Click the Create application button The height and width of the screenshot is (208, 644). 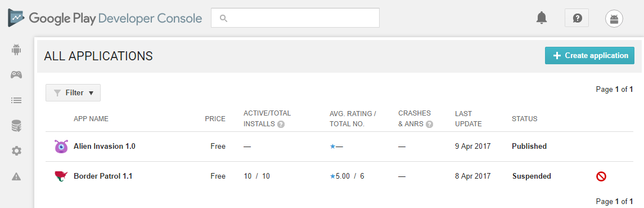pos(590,56)
